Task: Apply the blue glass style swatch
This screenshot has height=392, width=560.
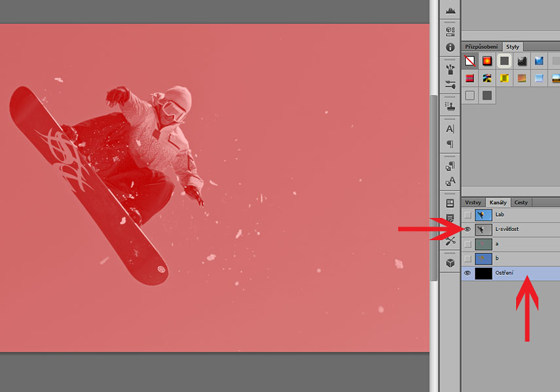Action: [x=539, y=61]
